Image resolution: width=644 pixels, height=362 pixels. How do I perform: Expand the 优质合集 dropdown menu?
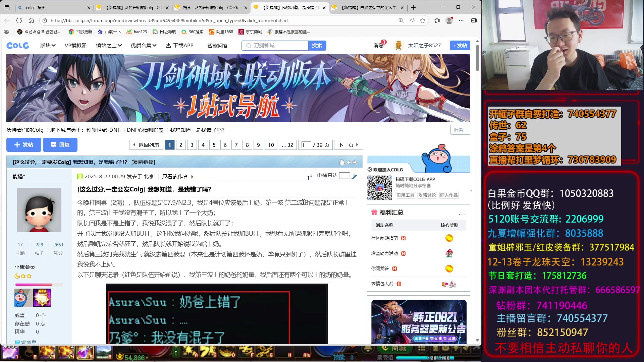coord(144,45)
